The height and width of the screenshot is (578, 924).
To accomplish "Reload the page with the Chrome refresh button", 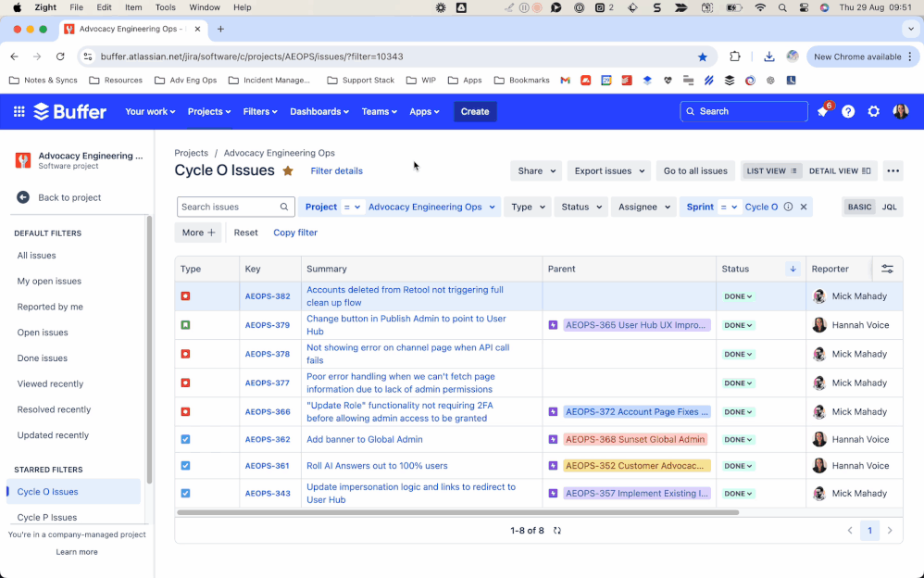I will click(60, 57).
